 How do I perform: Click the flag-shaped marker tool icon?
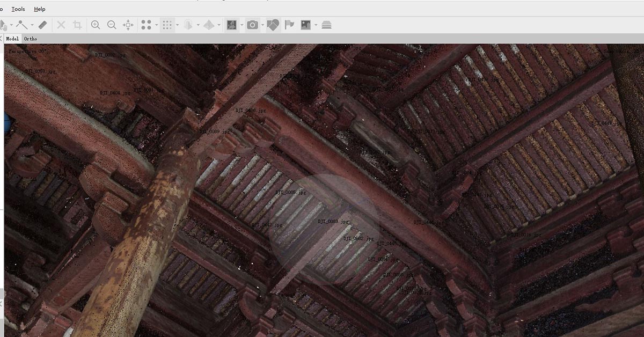[x=290, y=24]
